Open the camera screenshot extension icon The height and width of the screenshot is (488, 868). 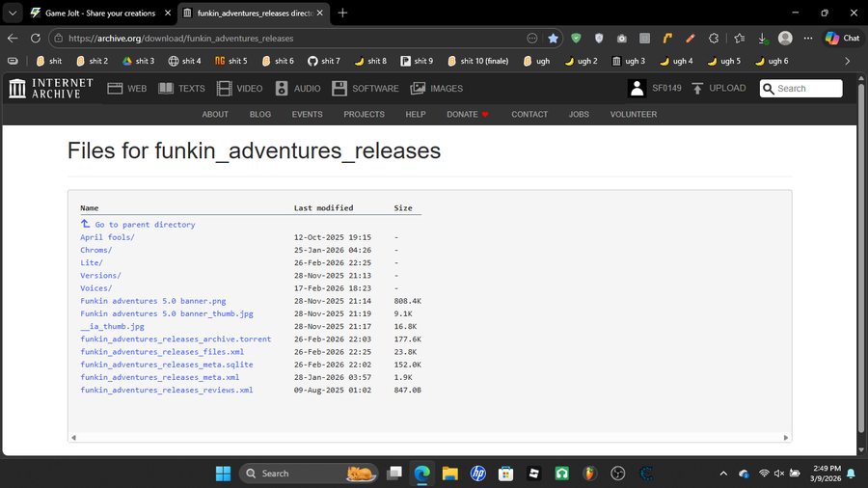tap(622, 39)
